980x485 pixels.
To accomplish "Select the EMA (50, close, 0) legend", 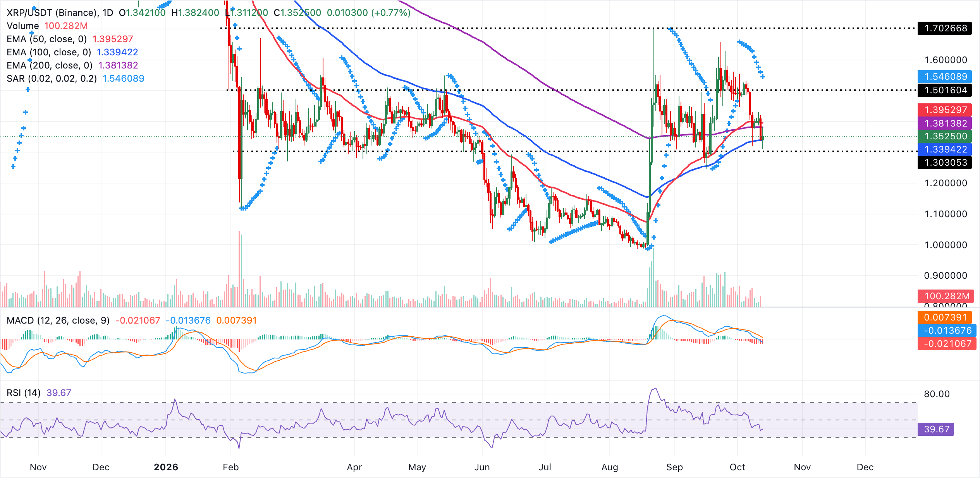I will [70, 39].
